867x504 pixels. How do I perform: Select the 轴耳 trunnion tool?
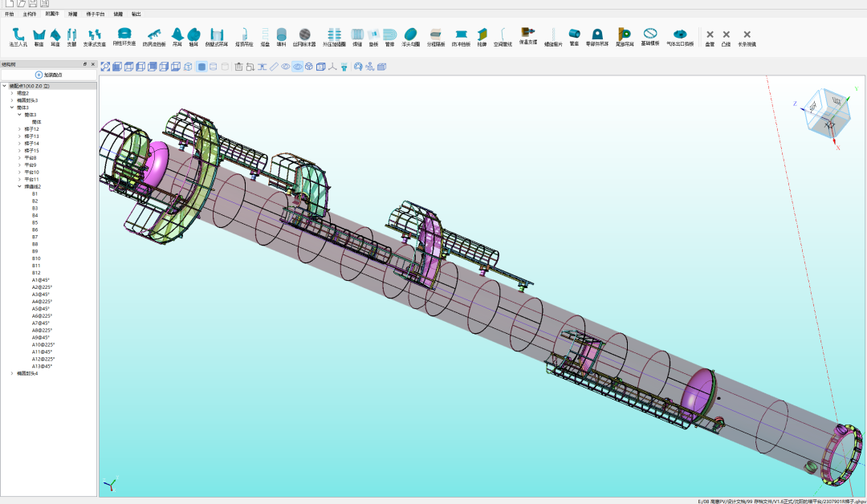click(x=193, y=38)
